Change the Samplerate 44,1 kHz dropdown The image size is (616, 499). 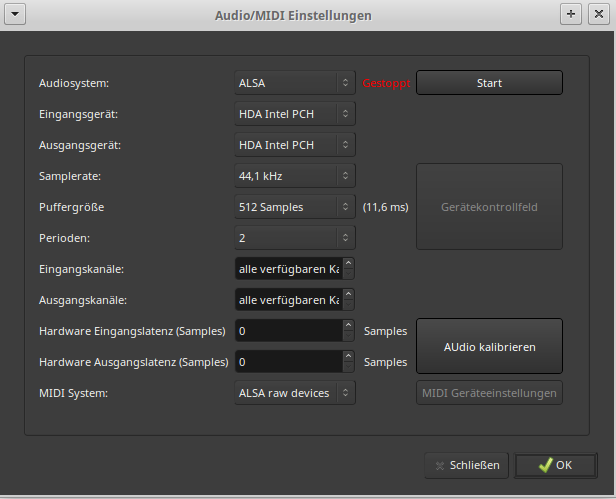click(x=294, y=176)
